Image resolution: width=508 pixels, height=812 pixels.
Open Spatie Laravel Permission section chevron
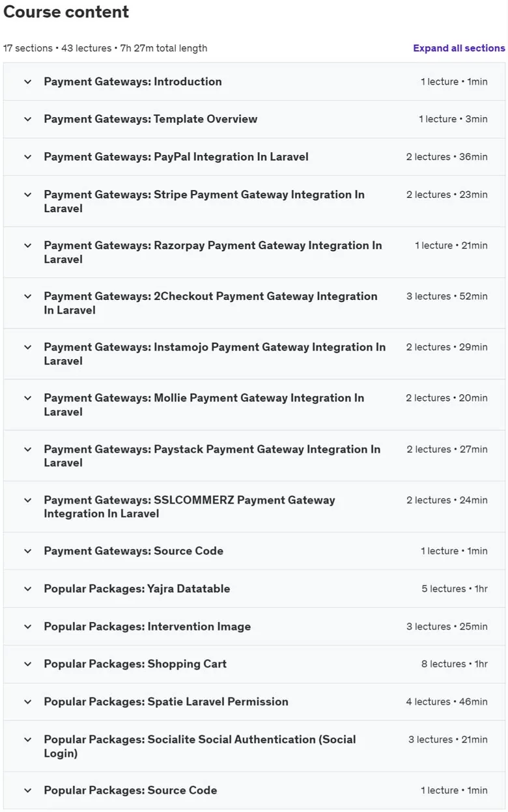coord(27,702)
